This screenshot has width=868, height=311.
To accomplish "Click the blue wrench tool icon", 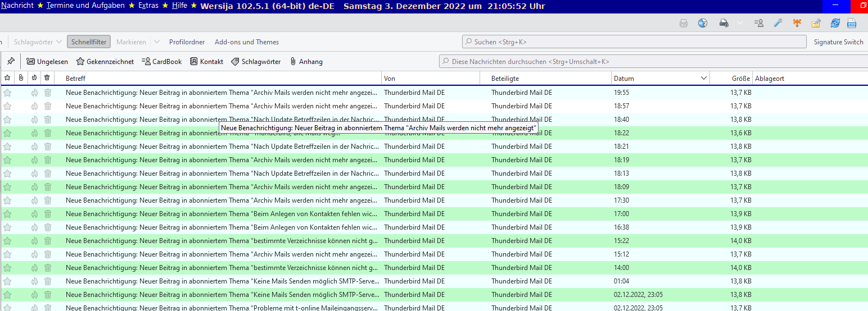I will [778, 23].
